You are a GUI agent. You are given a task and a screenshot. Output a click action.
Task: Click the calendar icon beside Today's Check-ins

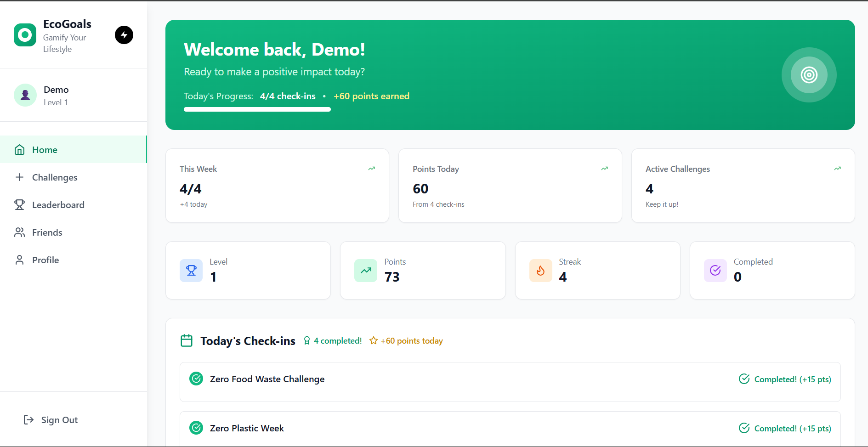(x=187, y=340)
